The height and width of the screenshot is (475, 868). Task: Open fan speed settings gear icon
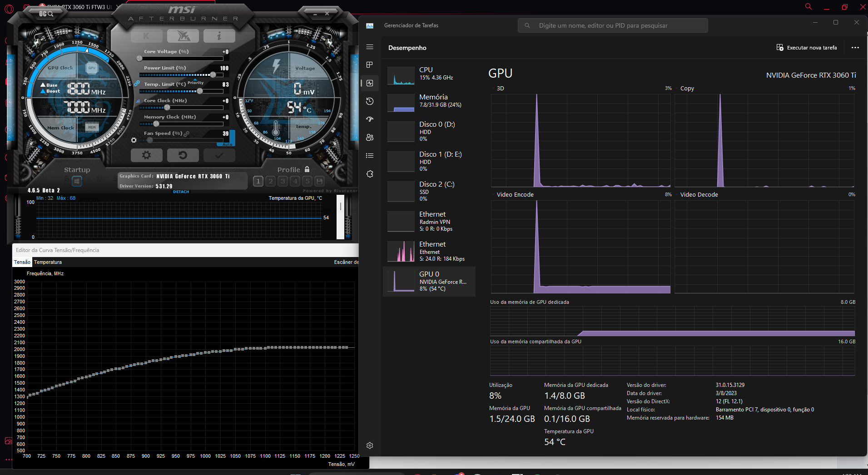(x=134, y=140)
